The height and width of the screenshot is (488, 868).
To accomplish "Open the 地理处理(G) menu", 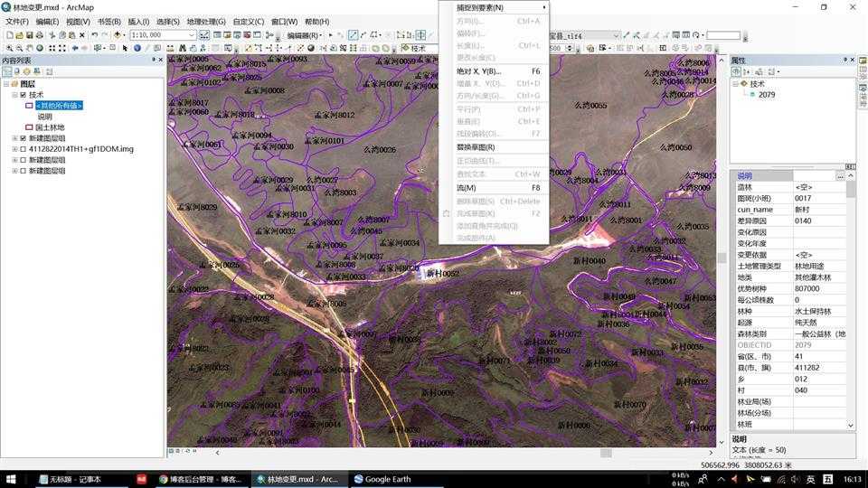I will pyautogui.click(x=206, y=22).
